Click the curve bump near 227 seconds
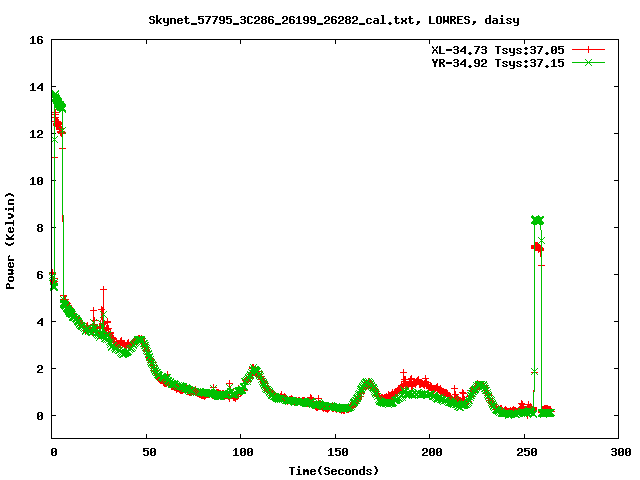 pyautogui.click(x=480, y=385)
